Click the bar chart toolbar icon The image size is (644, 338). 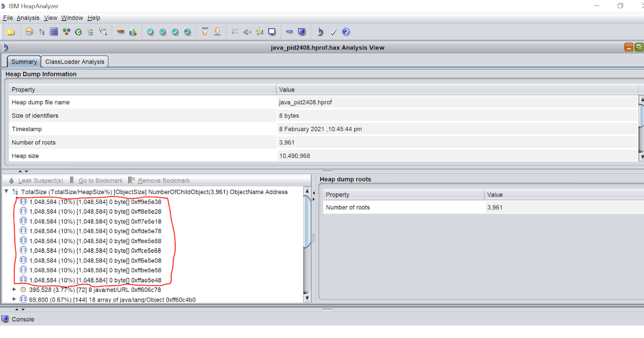click(x=133, y=32)
